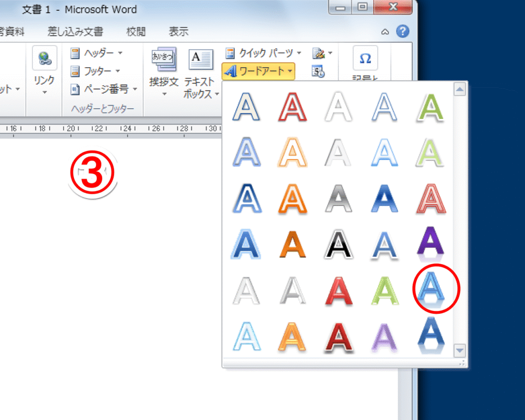Click the Word Help question mark icon
The height and width of the screenshot is (420, 525).
[x=402, y=31]
